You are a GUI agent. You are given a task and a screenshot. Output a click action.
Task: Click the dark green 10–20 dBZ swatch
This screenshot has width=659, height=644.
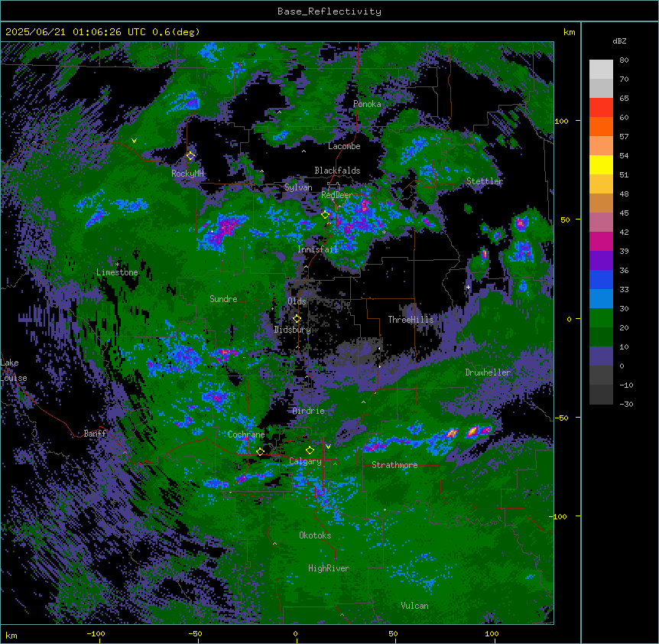pos(601,337)
